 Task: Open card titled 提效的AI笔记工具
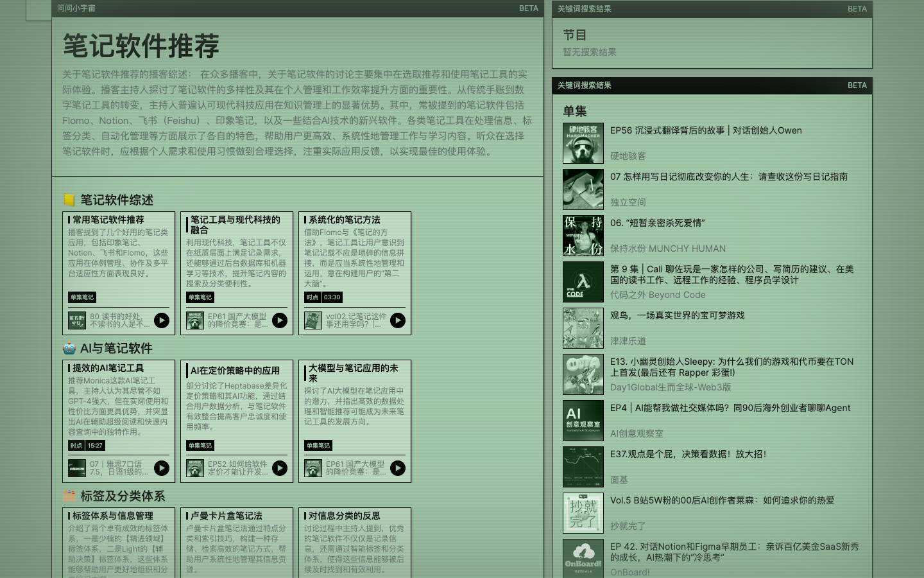[119, 421]
